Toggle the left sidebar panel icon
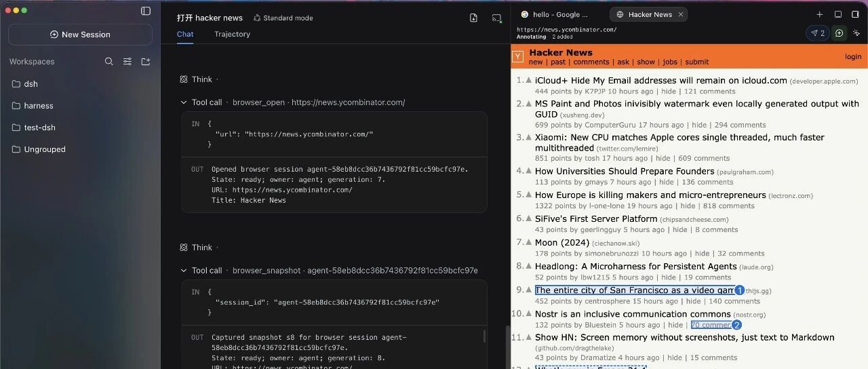Viewport: 868px width, 369px height. (x=145, y=11)
